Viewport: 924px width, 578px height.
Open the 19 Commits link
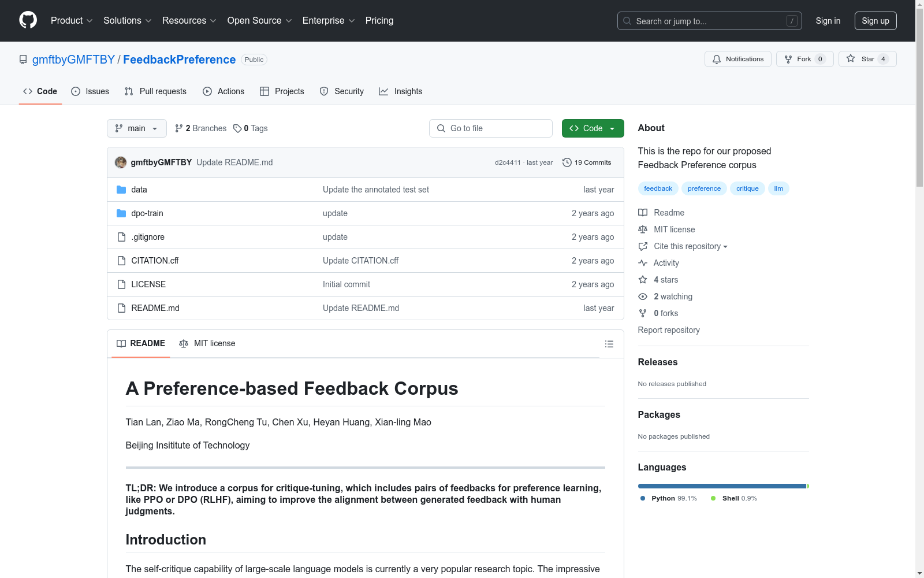pos(587,162)
